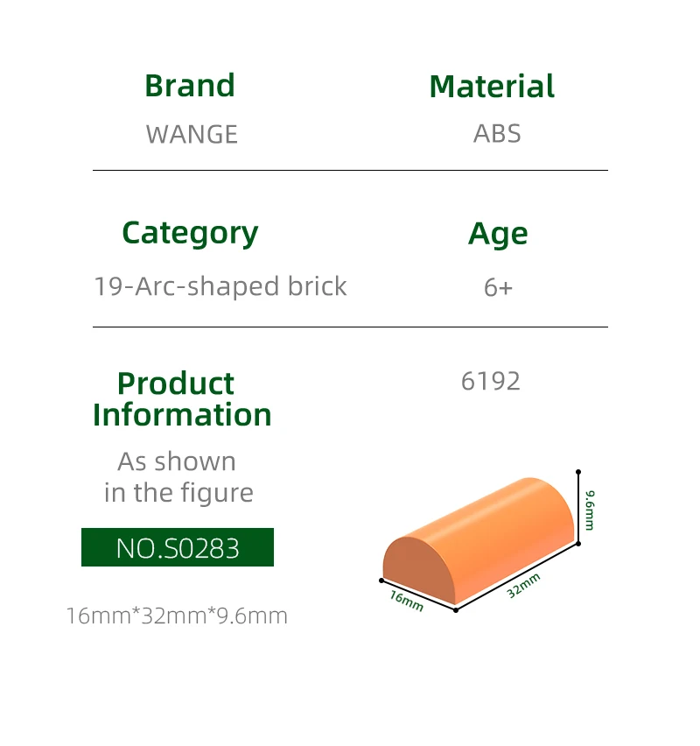Click the Material heading

pyautogui.click(x=492, y=87)
